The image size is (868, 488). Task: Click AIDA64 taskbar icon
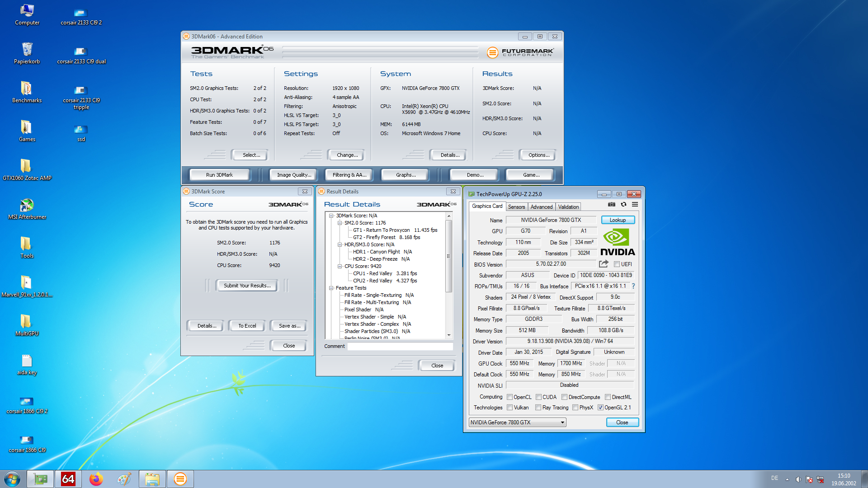pyautogui.click(x=68, y=479)
